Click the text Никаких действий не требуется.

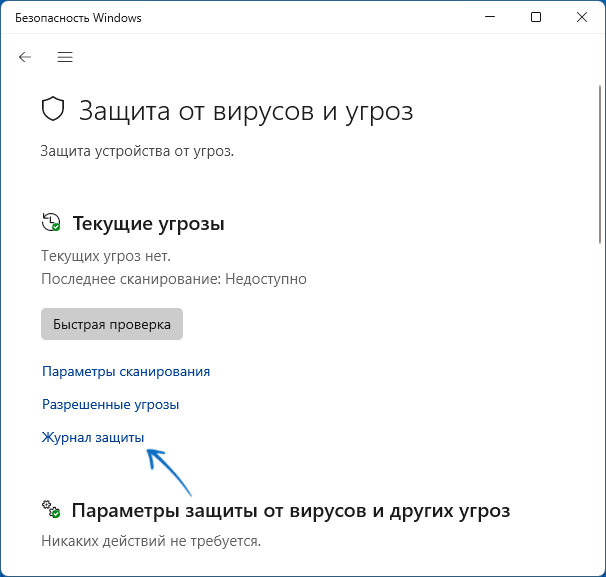click(151, 541)
